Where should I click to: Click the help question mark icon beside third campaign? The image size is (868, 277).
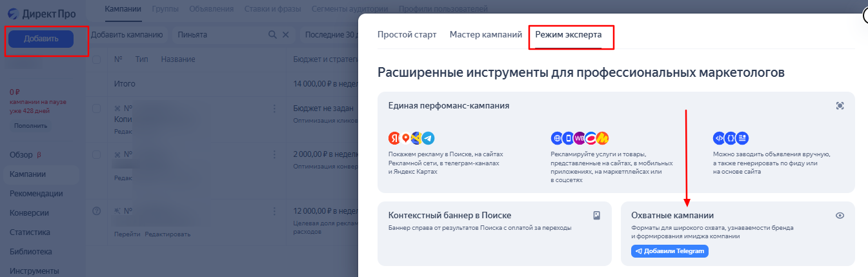tap(97, 210)
